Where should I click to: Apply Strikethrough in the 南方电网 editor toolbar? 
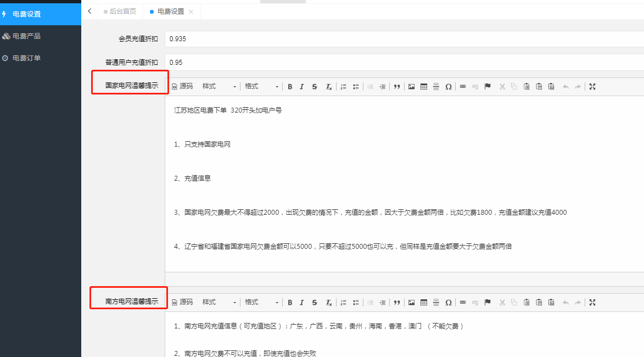coord(315,303)
